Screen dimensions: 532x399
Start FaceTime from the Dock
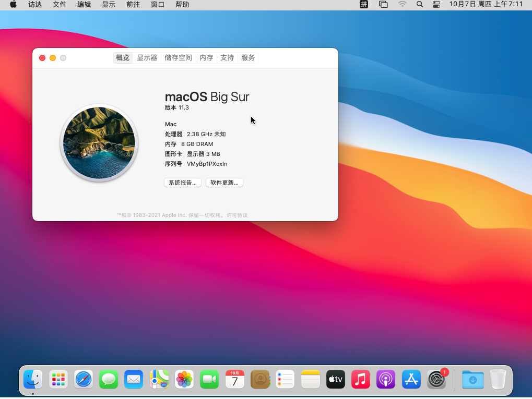pos(209,379)
